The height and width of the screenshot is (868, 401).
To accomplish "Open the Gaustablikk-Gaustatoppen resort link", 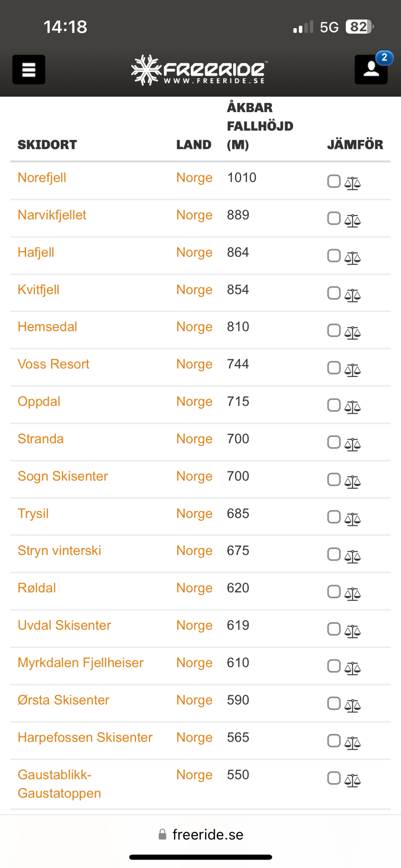I will [59, 784].
